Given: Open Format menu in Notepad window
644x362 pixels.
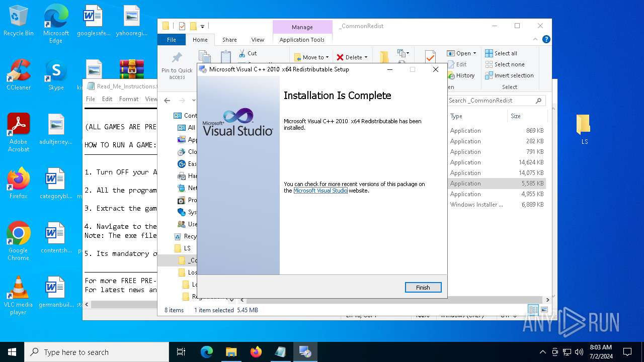Looking at the screenshot, I should coord(129,99).
